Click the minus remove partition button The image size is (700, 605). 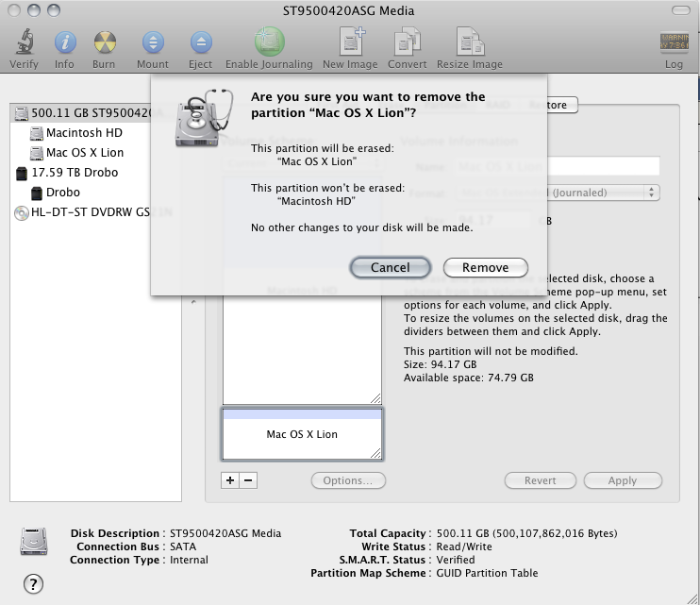point(248,480)
